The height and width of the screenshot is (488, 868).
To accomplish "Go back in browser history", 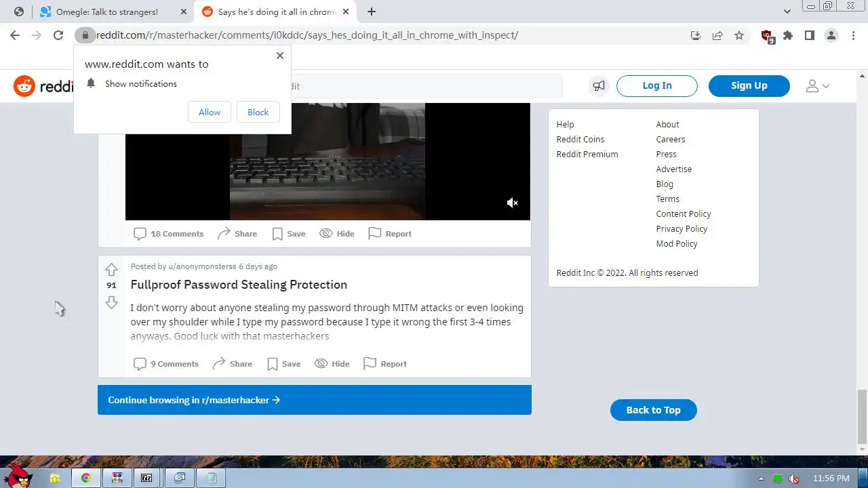I will [15, 35].
